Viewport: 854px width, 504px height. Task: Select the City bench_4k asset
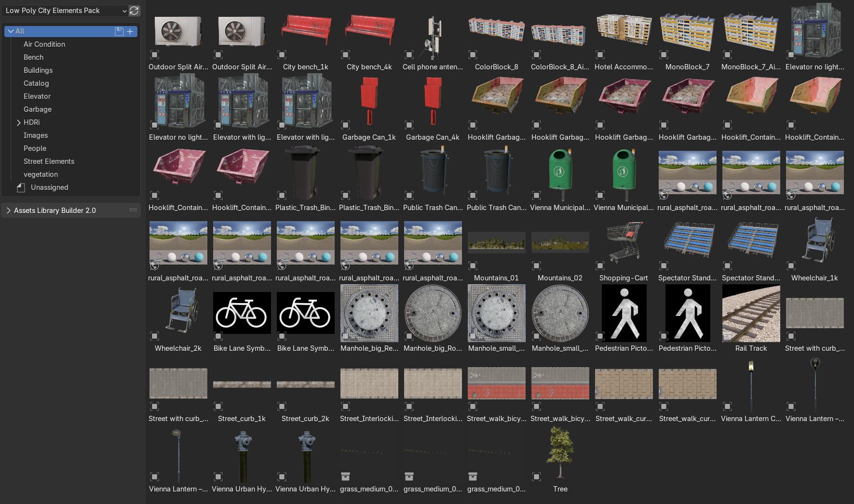coord(369,38)
